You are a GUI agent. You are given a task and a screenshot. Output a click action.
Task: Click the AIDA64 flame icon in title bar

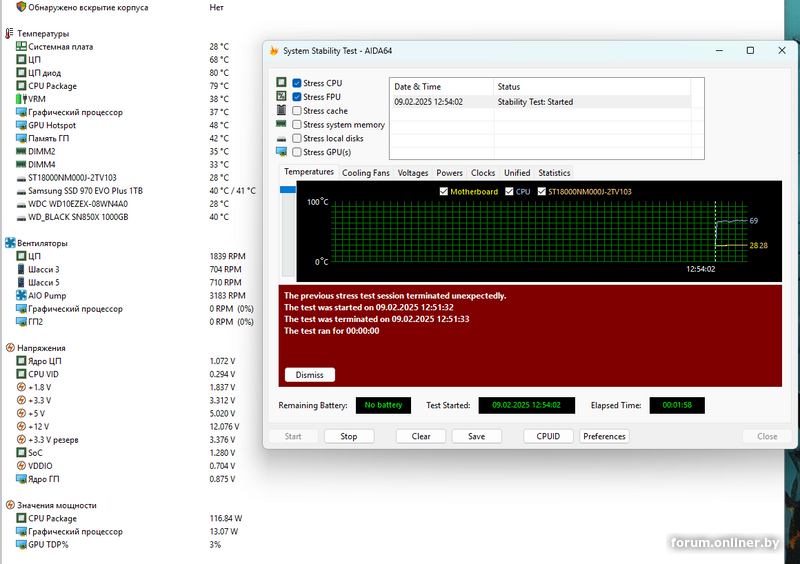click(274, 51)
